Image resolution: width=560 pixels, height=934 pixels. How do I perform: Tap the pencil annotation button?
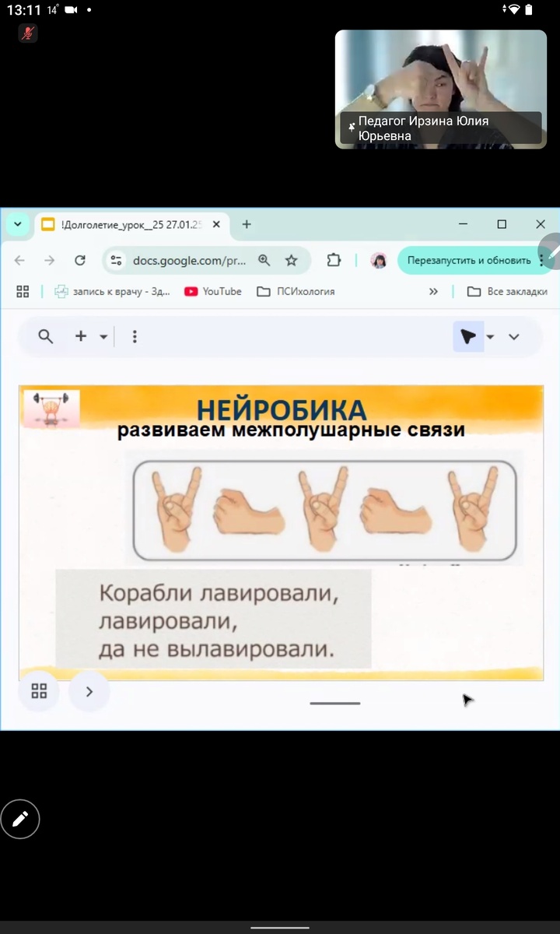20,818
